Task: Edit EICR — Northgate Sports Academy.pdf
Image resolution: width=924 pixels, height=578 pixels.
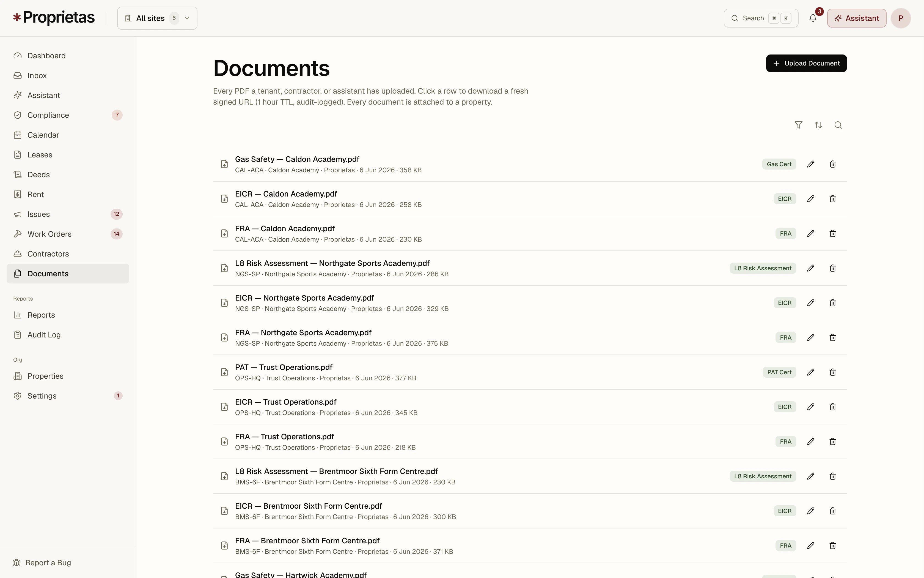Action: [x=811, y=303]
